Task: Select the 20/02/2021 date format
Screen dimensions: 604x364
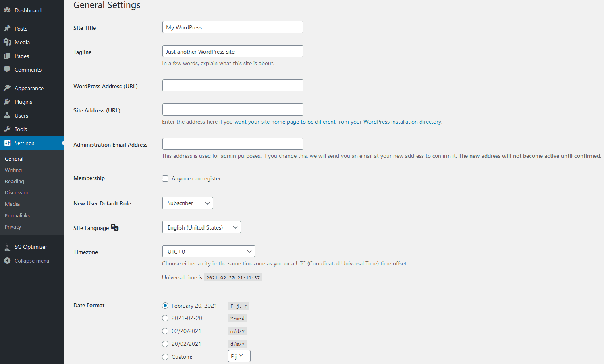Action: pyautogui.click(x=165, y=344)
